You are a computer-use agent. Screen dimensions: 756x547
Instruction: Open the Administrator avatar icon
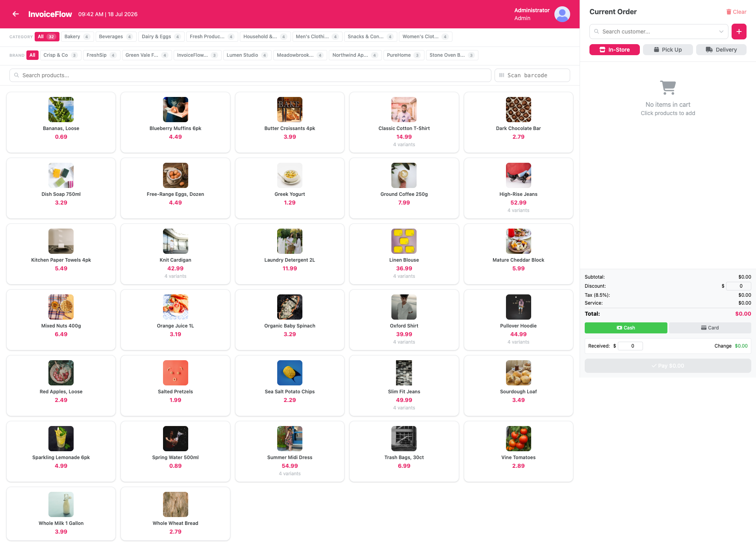point(562,14)
